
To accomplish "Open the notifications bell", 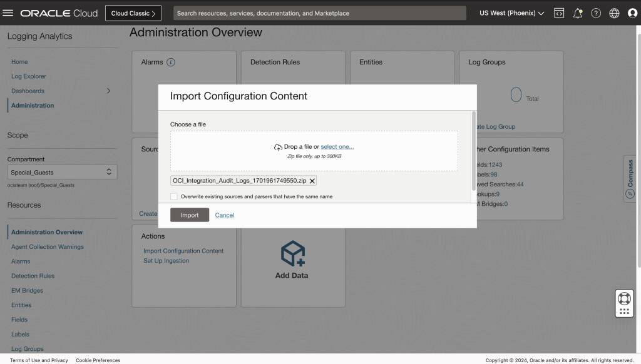I will click(578, 13).
